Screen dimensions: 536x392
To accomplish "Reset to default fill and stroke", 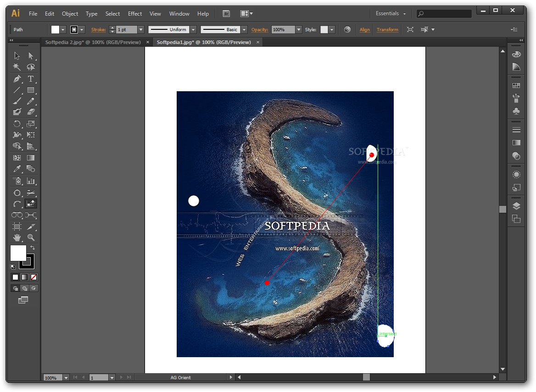I will pyautogui.click(x=13, y=266).
